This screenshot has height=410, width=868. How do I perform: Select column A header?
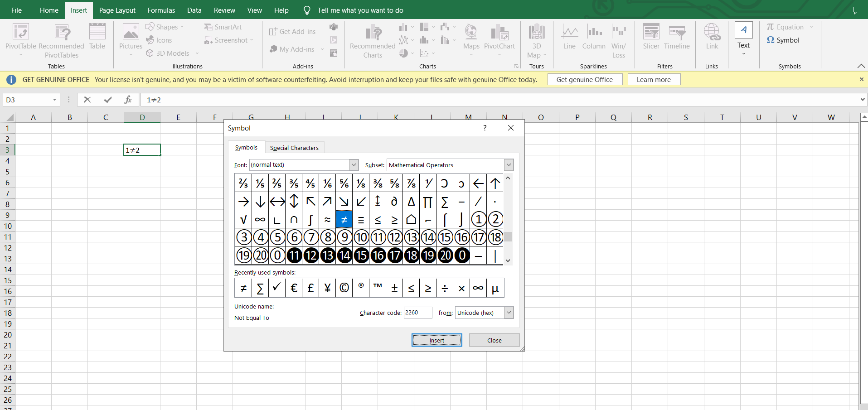[x=33, y=117]
